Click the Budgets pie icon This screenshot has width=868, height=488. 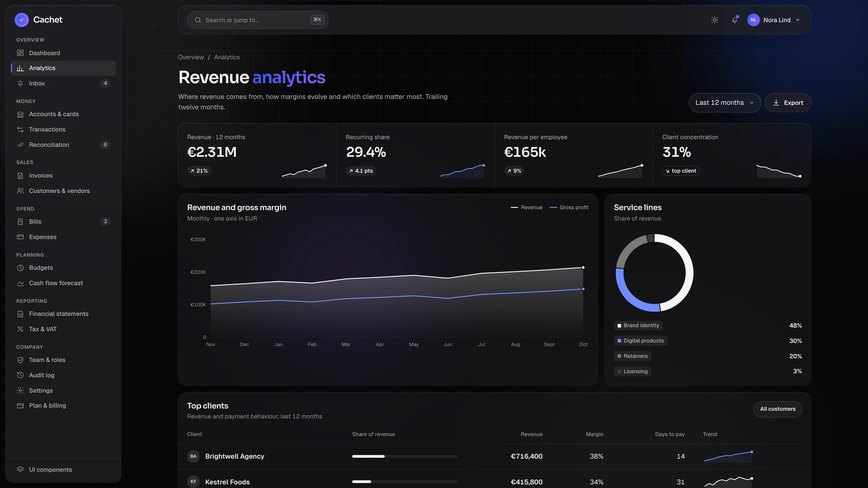point(20,268)
